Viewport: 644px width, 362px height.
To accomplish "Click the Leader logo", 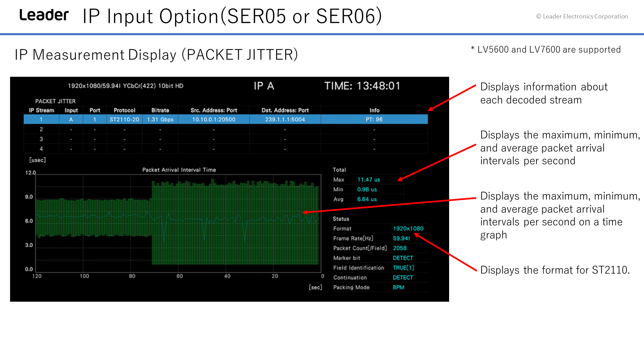I will (x=44, y=15).
